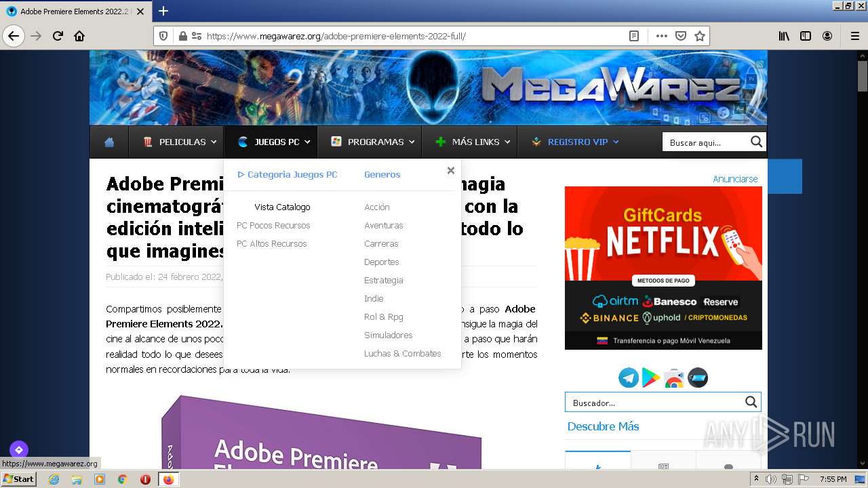Image resolution: width=868 pixels, height=488 pixels.
Task: Click the Buscador search magnifier icon
Action: [751, 402]
